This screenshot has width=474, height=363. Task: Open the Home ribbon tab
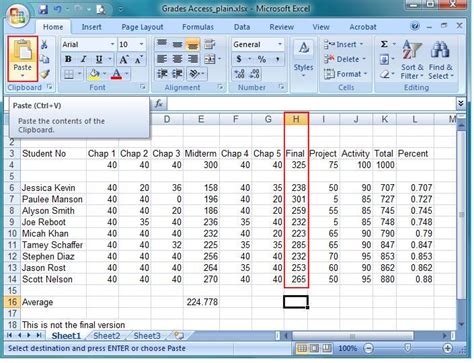pyautogui.click(x=53, y=27)
